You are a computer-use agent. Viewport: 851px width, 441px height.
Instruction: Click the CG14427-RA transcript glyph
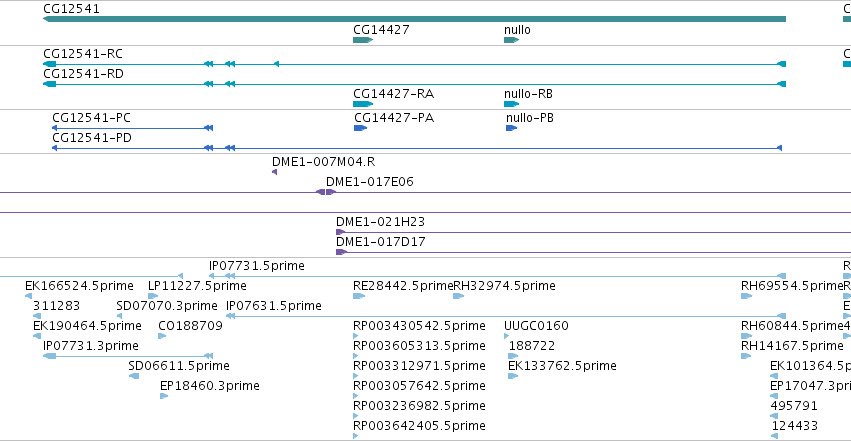click(363, 104)
